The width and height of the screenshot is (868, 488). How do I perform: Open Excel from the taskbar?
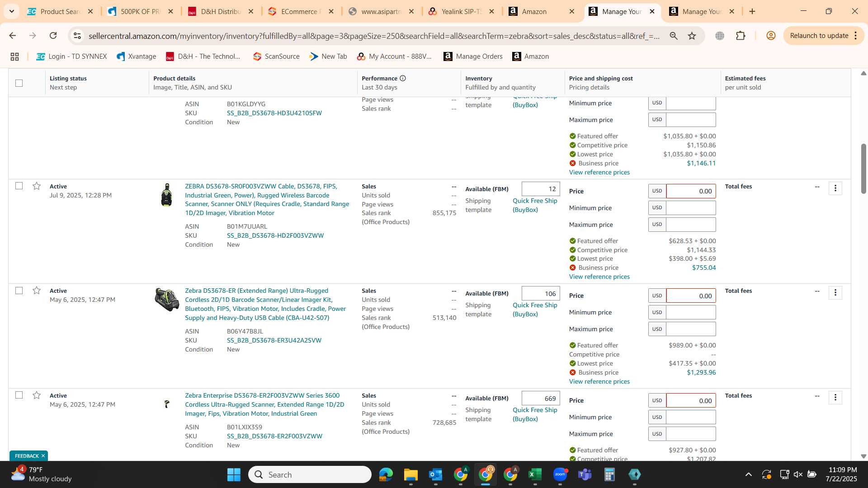pos(535,474)
